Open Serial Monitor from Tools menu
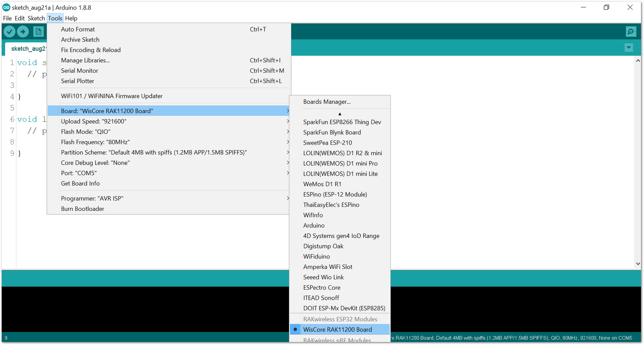Image resolution: width=644 pixels, height=345 pixels. [x=169, y=71]
